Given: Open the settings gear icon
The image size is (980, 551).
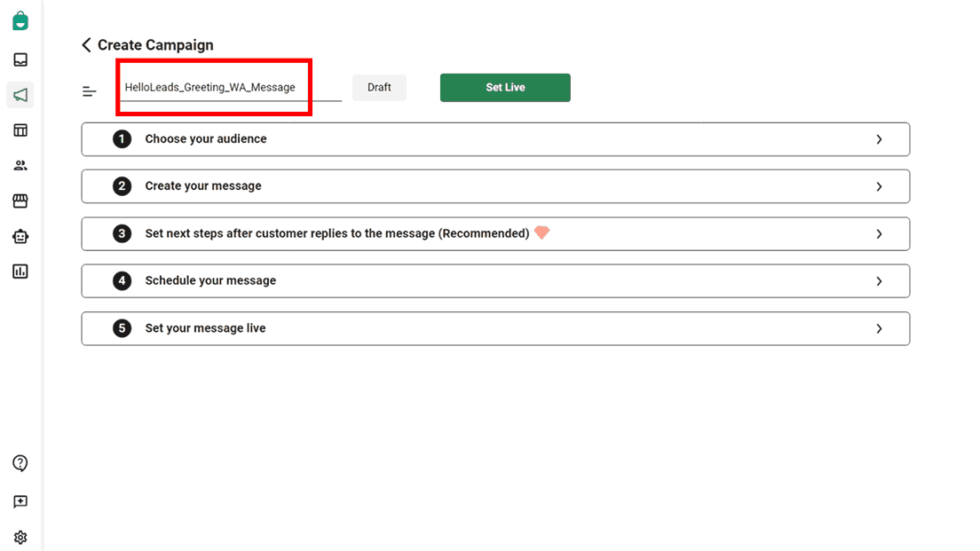Looking at the screenshot, I should pyautogui.click(x=20, y=538).
